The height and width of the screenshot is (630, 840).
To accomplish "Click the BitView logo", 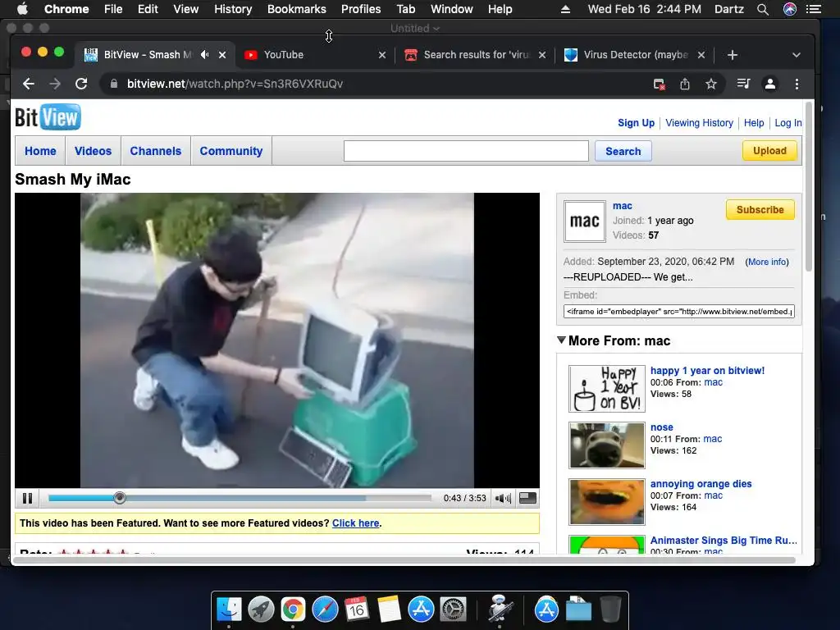I will 48,117.
